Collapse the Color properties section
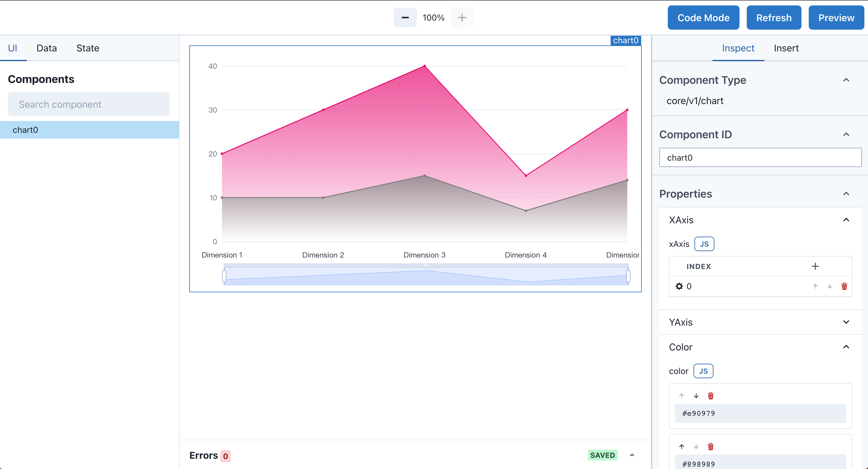The height and width of the screenshot is (469, 868). point(846,347)
